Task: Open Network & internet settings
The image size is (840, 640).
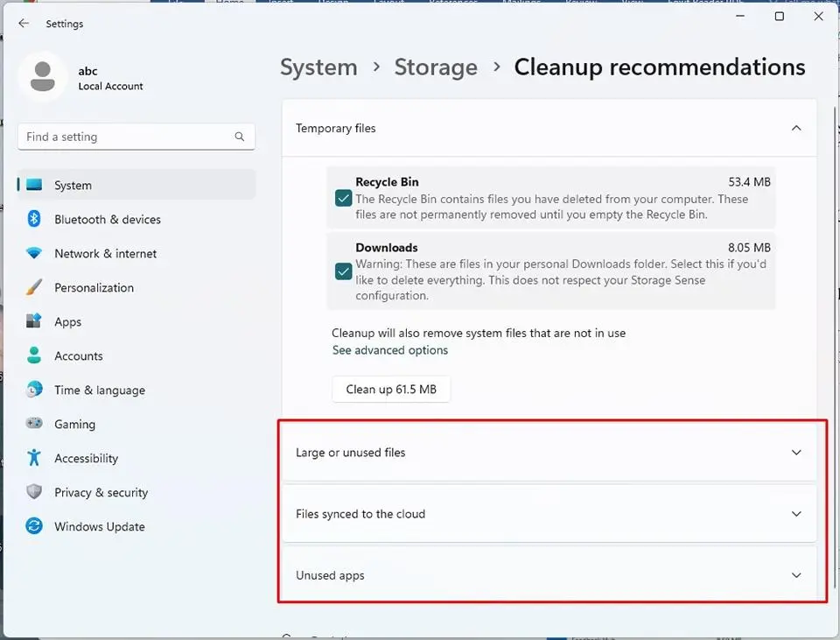Action: click(x=136, y=253)
